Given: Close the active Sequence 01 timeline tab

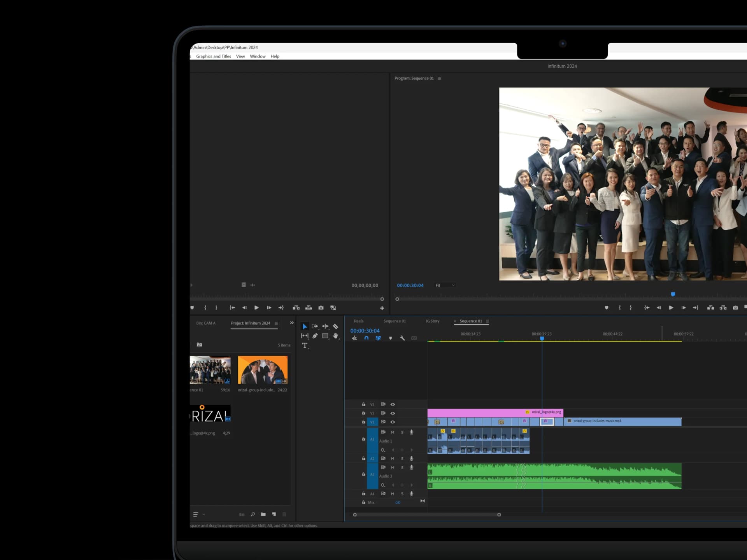Looking at the screenshot, I should [x=455, y=321].
